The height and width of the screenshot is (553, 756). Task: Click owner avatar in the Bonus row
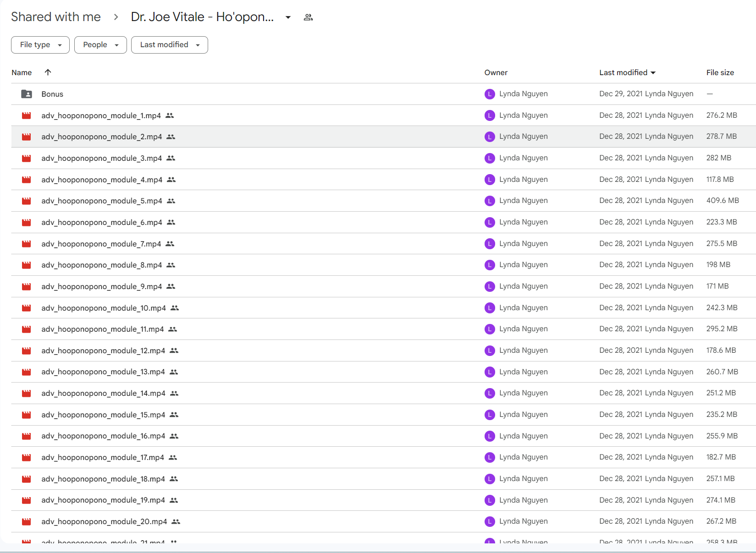(490, 94)
